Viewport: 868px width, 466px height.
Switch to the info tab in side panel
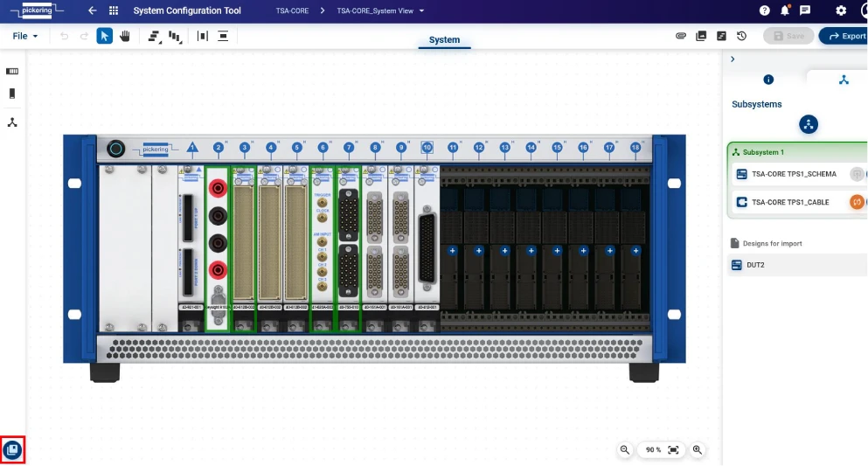click(768, 80)
